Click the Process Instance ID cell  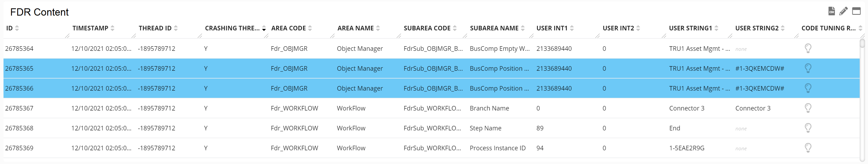[497, 148]
